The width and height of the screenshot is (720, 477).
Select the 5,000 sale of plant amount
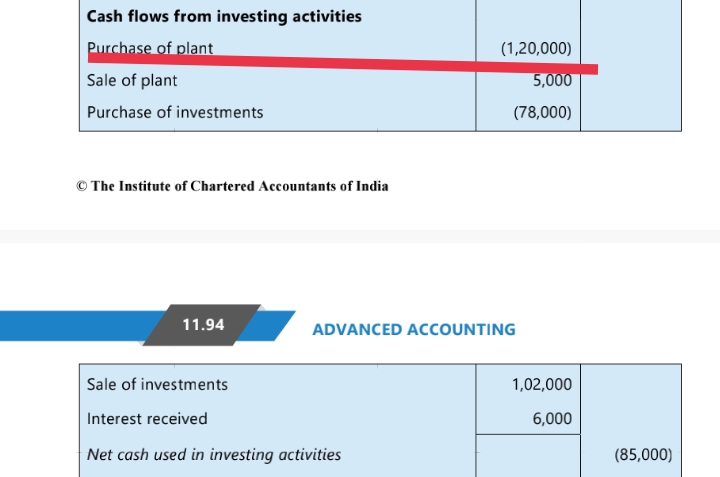552,81
